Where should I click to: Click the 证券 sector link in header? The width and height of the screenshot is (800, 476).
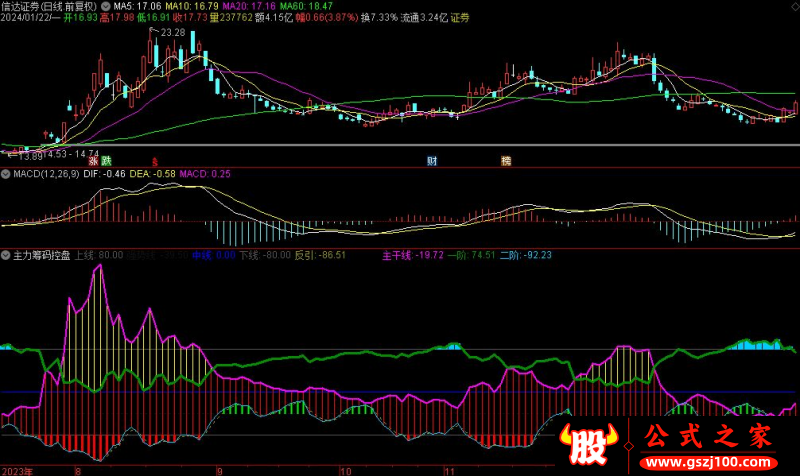(460, 18)
